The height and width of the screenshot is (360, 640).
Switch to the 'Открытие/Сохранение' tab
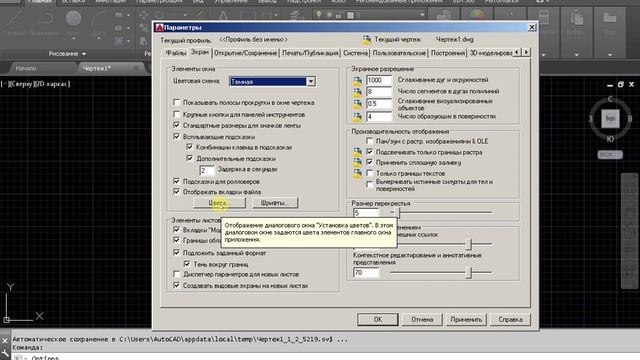(x=246, y=53)
